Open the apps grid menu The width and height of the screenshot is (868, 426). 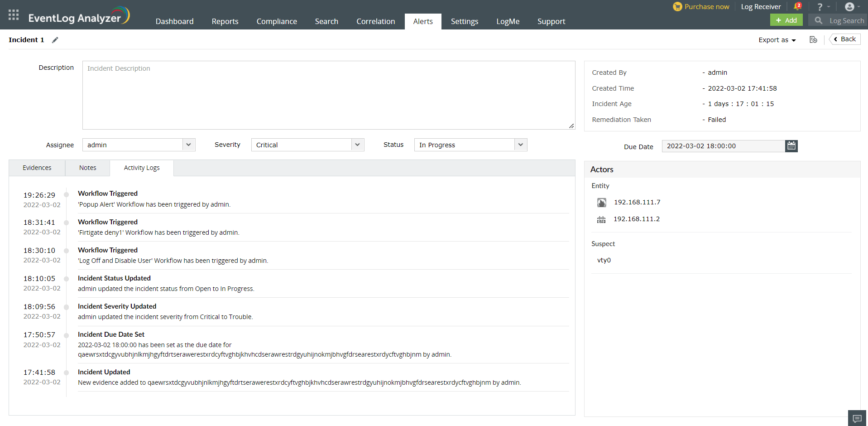tap(13, 15)
